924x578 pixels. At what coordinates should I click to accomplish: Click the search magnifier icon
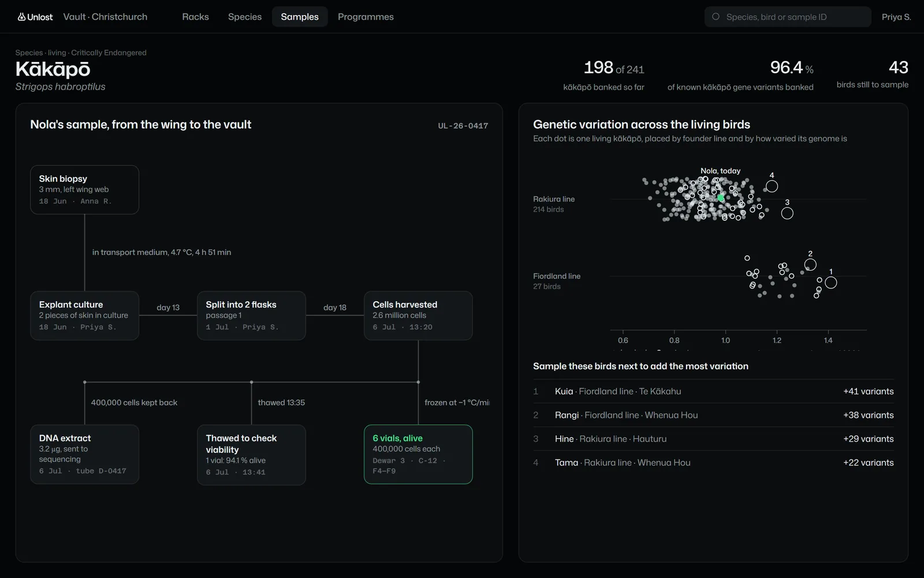[x=716, y=17]
